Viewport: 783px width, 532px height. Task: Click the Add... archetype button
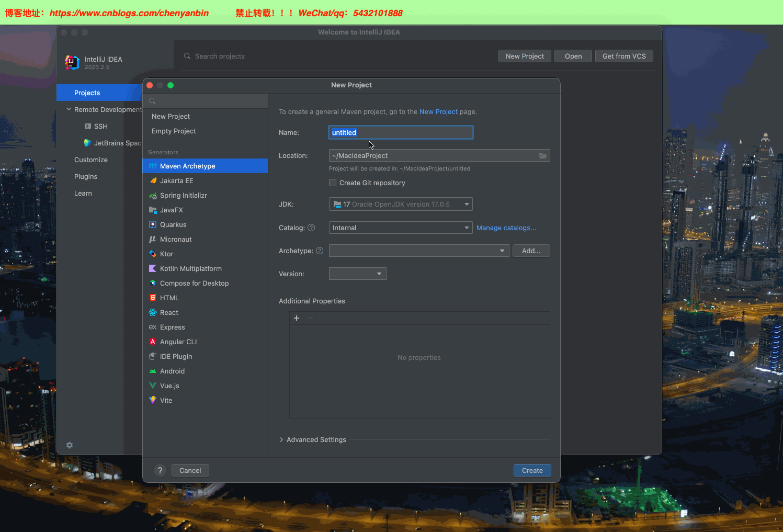point(531,251)
